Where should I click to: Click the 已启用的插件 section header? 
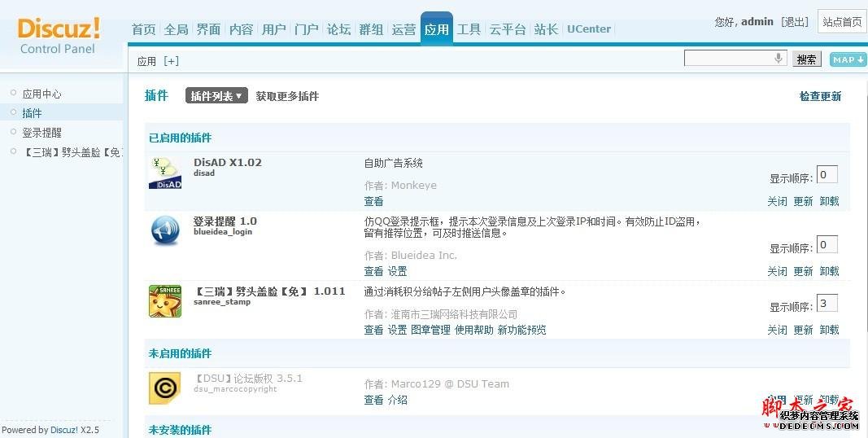[180, 138]
